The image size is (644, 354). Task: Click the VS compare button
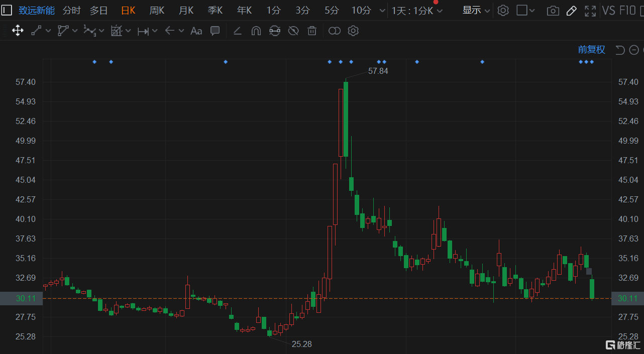(608, 11)
